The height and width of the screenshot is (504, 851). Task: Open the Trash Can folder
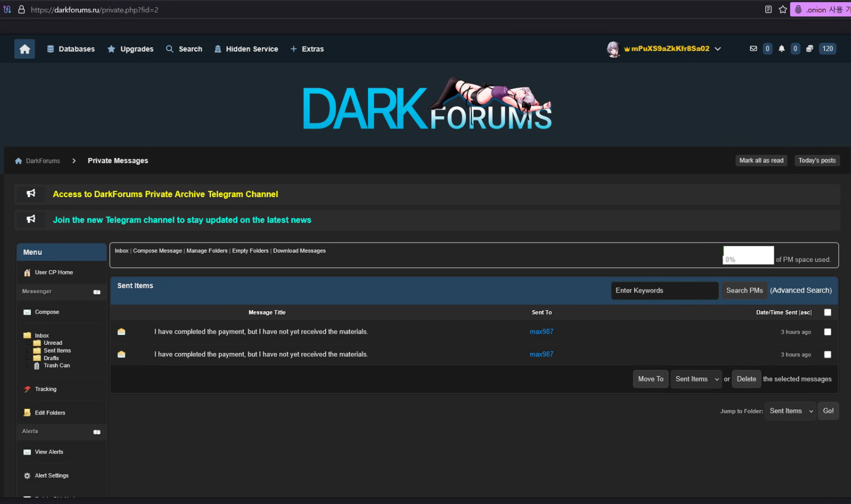tap(57, 365)
